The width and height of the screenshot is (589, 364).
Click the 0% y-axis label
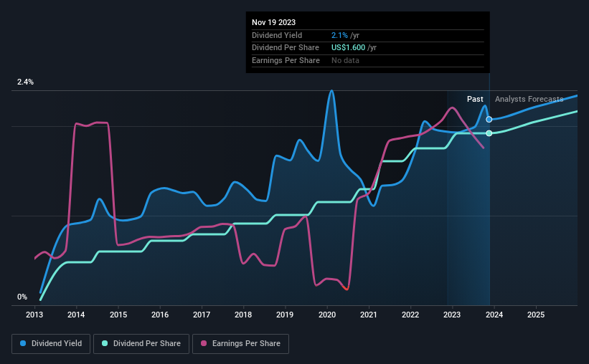22,297
